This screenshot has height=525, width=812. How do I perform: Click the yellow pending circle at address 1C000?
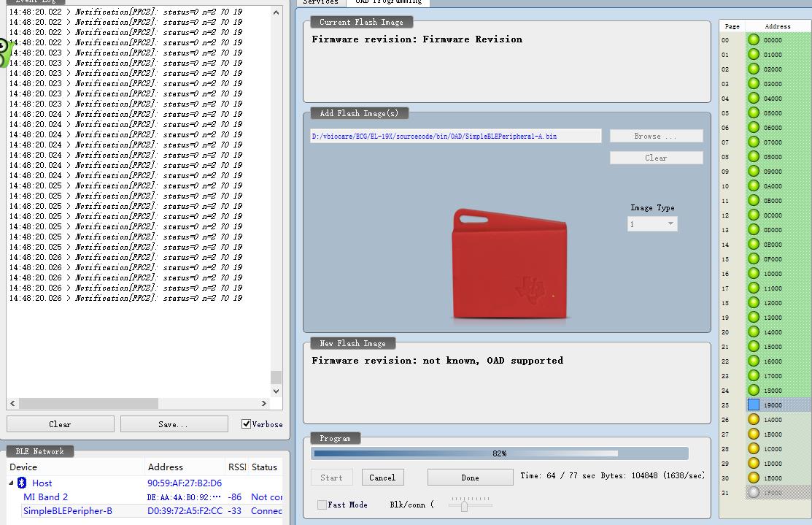754,448
